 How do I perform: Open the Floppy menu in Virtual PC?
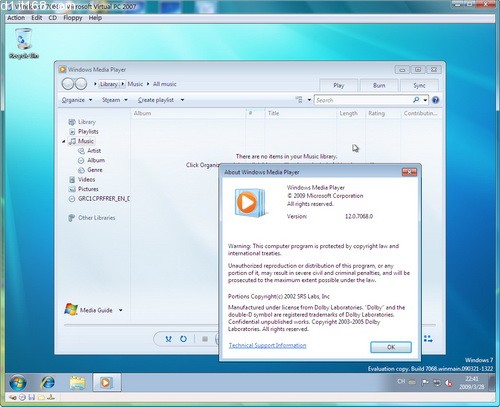[x=73, y=18]
